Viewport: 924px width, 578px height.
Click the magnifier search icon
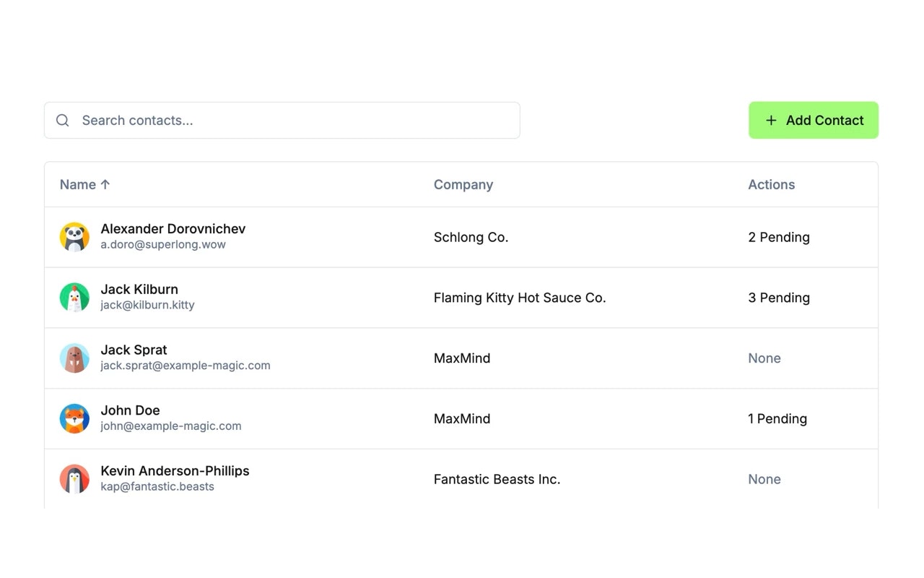(63, 121)
